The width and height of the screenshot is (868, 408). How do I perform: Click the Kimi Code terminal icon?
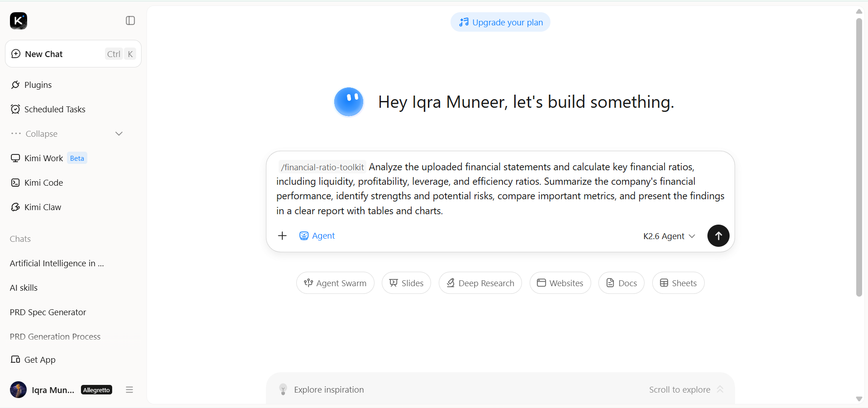coord(15,182)
